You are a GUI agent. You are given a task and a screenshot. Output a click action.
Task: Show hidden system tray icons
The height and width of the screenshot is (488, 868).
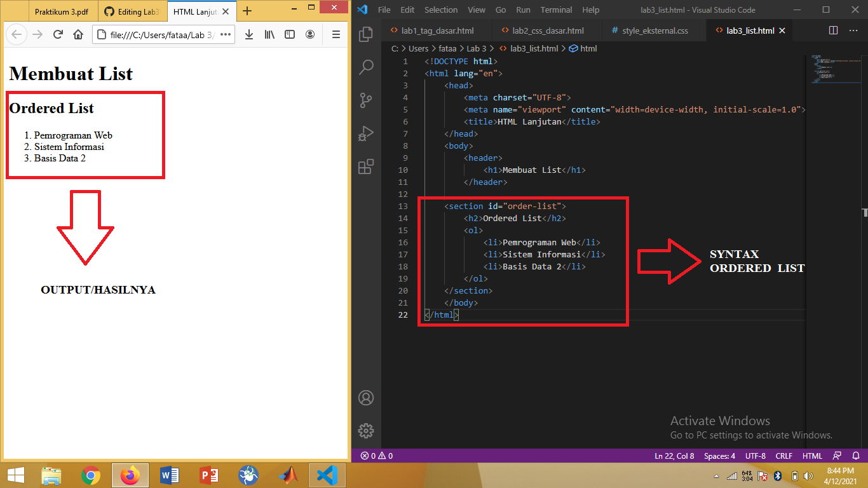717,476
